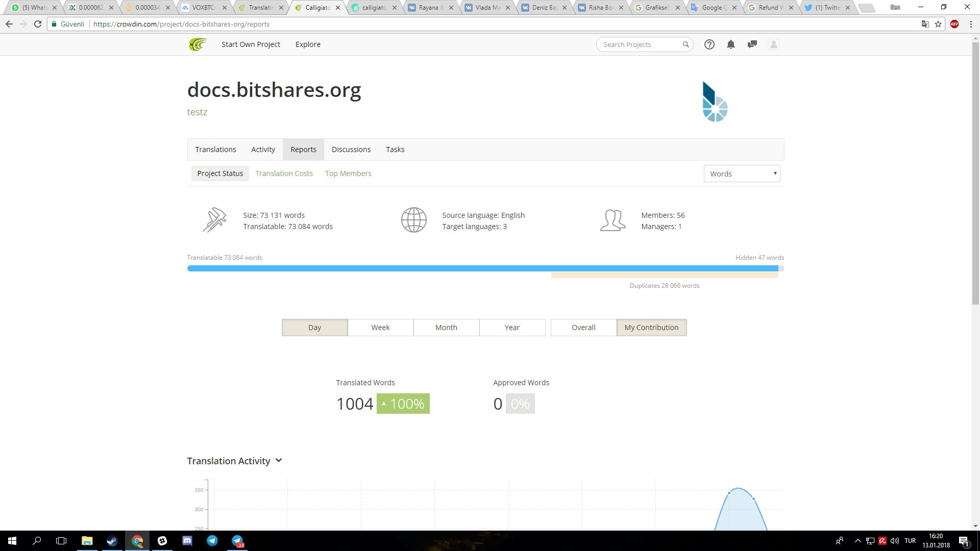Screen dimensions: 980x551
Task: Expand the Translation Activity chevron
Action: point(279,461)
